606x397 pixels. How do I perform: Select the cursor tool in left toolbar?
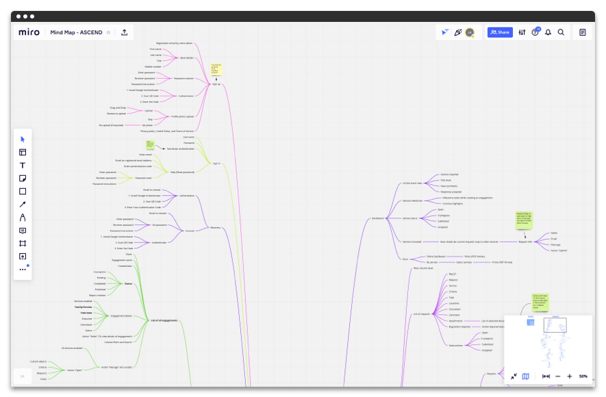pyautogui.click(x=22, y=139)
